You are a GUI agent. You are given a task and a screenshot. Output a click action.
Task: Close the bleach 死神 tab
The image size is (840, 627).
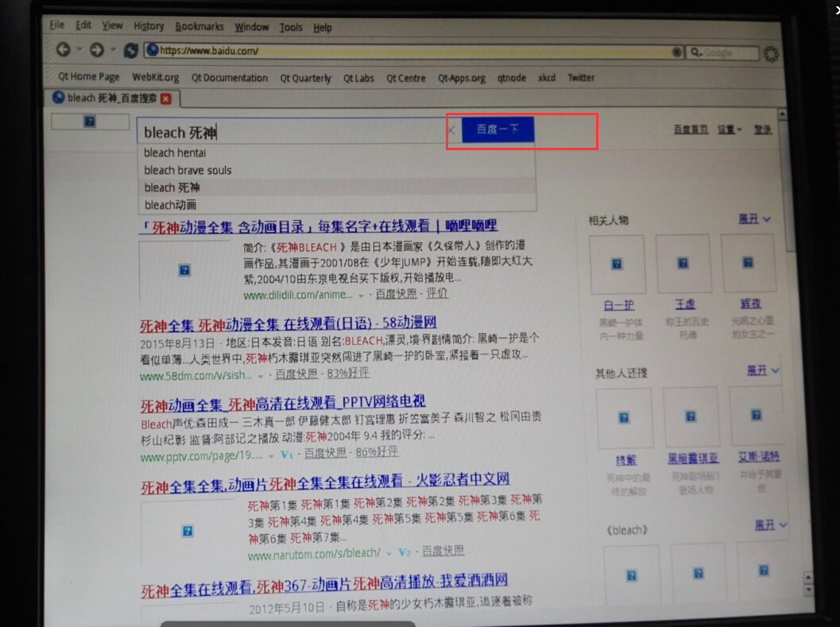pyautogui.click(x=166, y=99)
